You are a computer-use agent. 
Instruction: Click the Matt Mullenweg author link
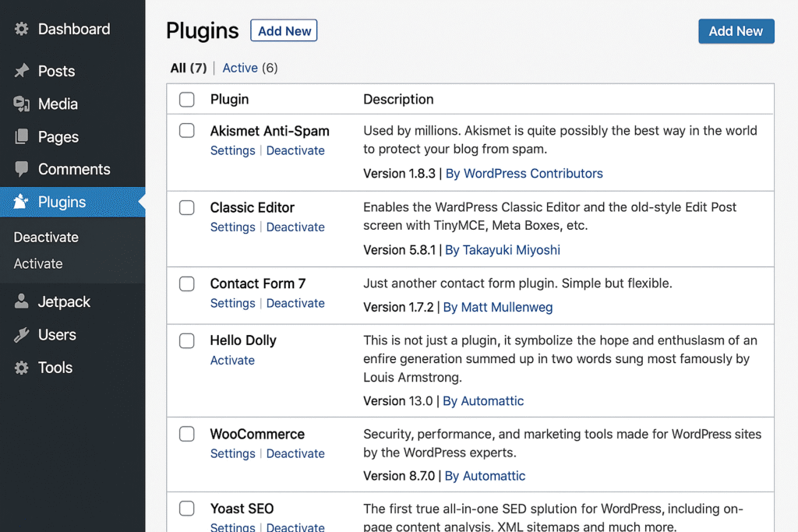(505, 307)
